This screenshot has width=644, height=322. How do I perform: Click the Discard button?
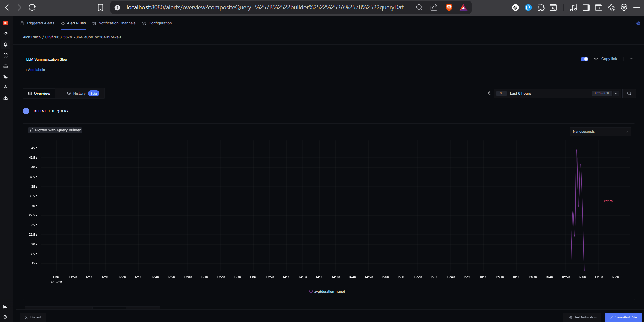click(x=33, y=317)
